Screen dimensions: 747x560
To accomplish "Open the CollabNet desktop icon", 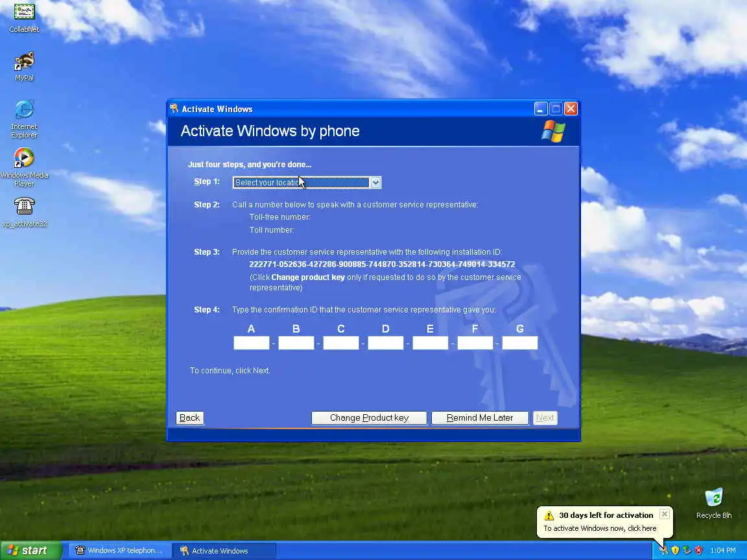I will tap(24, 17).
